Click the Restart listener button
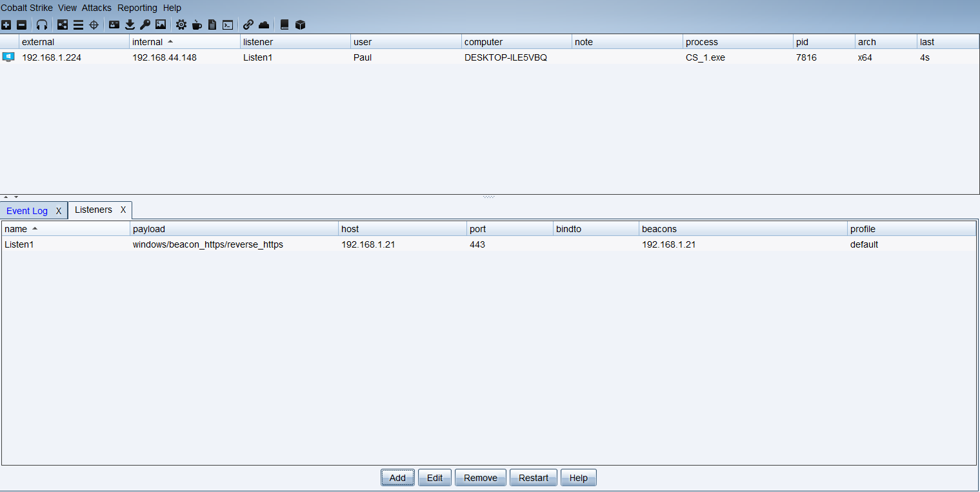The image size is (980, 492). click(534, 478)
